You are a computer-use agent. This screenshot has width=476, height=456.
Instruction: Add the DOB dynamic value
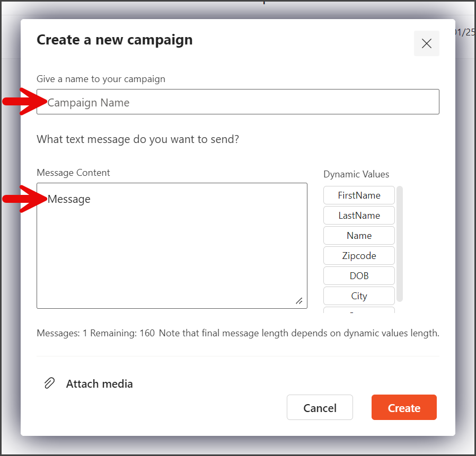[x=359, y=275]
